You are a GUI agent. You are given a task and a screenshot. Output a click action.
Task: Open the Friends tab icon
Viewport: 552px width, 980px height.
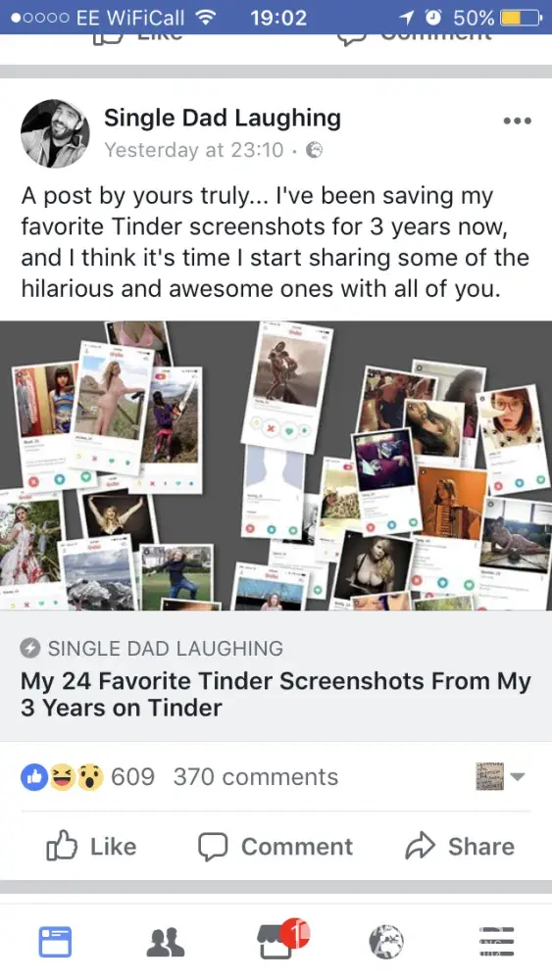pos(165,942)
